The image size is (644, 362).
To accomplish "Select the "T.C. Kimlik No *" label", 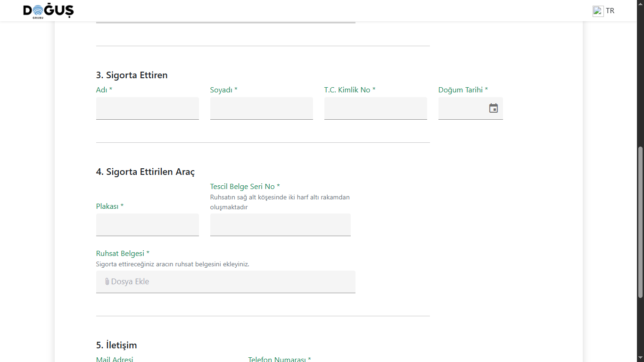I will click(x=349, y=90).
